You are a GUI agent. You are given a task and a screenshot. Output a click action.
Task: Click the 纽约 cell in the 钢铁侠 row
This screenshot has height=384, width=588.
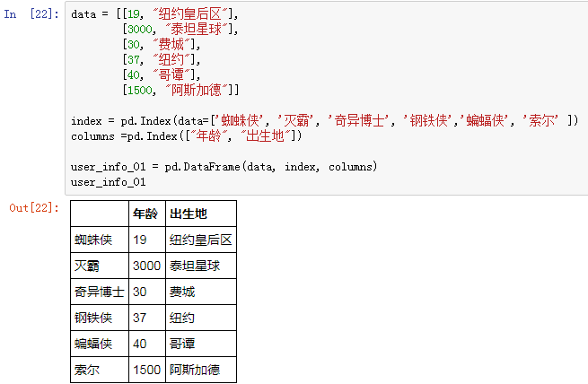click(x=201, y=318)
